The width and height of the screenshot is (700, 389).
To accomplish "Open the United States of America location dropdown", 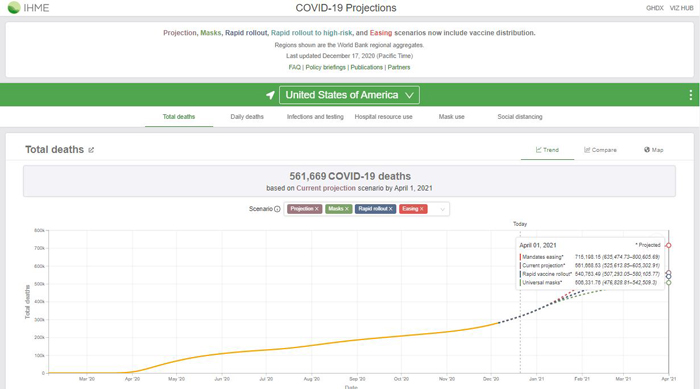I will [x=349, y=95].
